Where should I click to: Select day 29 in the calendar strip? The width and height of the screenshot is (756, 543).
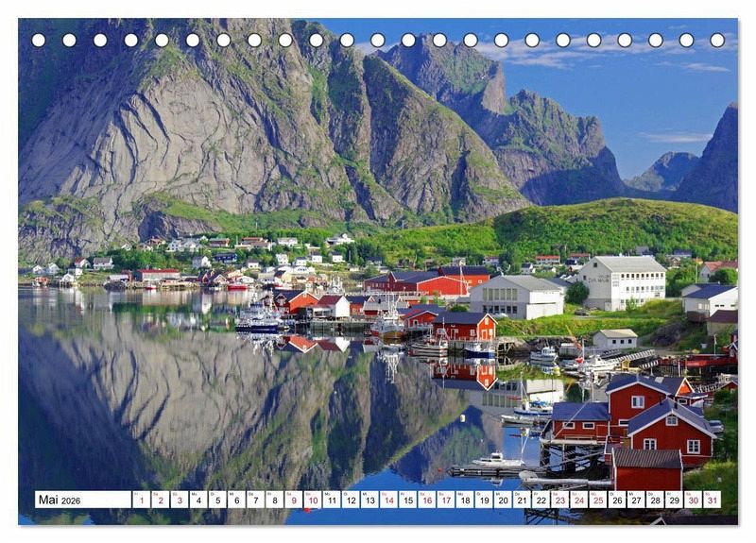[x=675, y=500]
